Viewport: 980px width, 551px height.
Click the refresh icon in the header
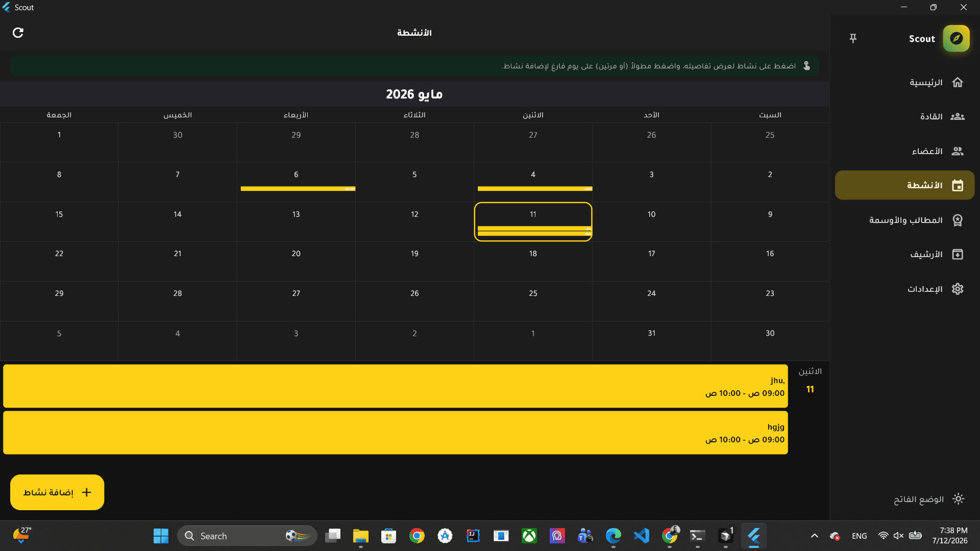[18, 33]
